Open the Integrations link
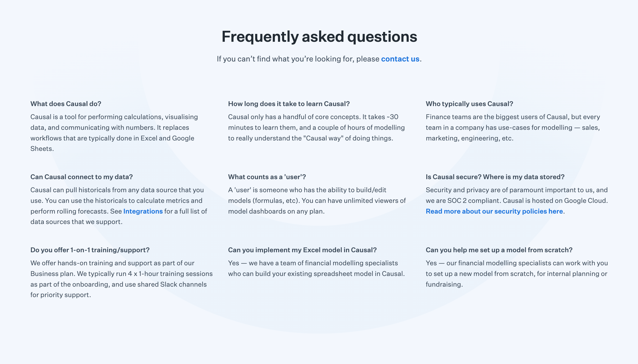This screenshot has width=638, height=364. [143, 211]
